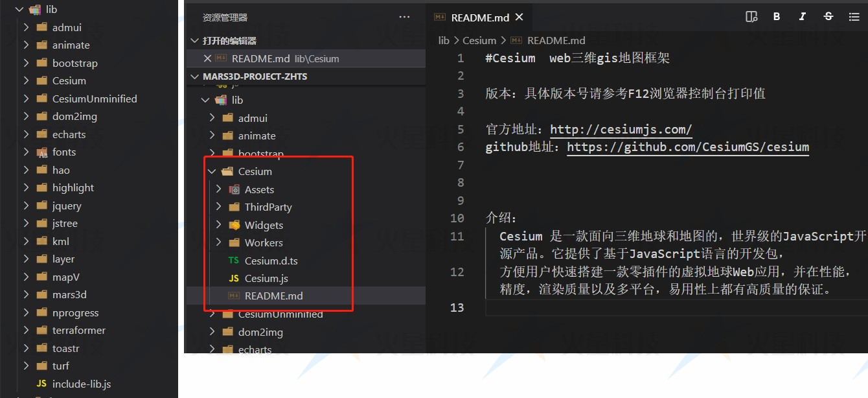
Task: Expand the jstree folder chevron
Action: [26, 224]
